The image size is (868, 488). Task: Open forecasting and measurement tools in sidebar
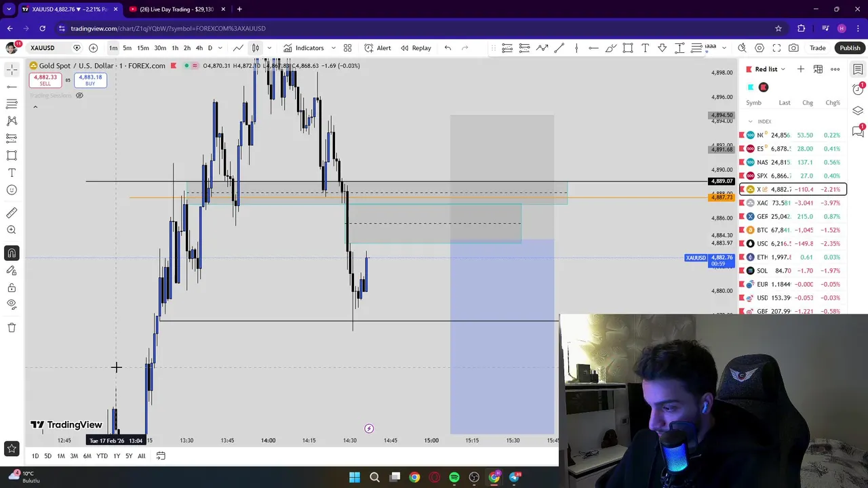[x=12, y=138]
